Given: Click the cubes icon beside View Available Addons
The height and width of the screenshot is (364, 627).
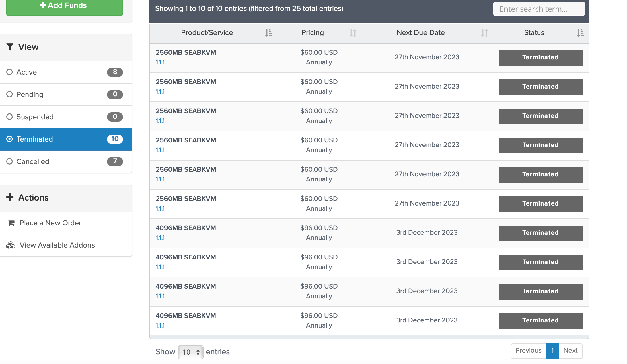Looking at the screenshot, I should click(x=11, y=245).
